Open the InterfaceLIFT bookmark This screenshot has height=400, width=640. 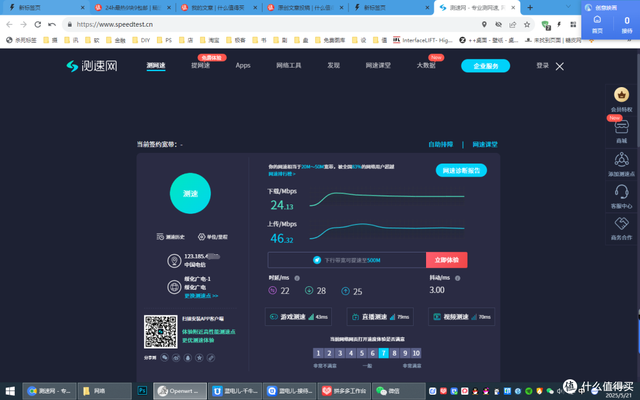(423, 40)
